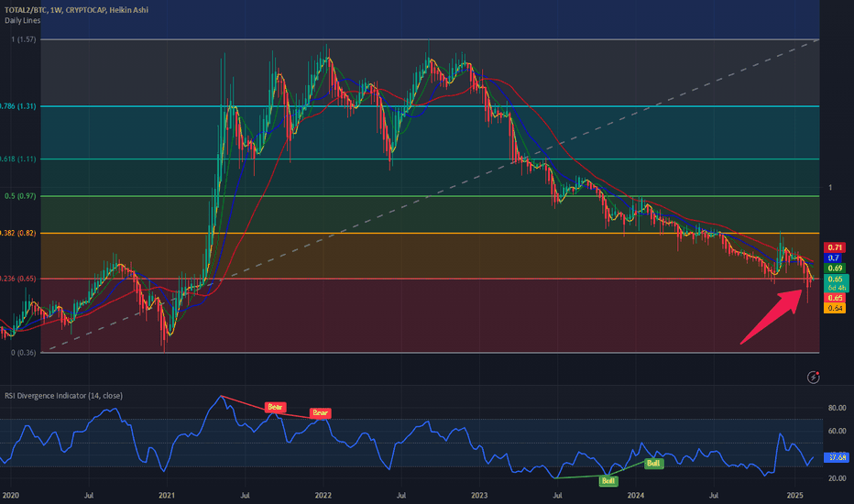Click the Fib 0.786 (1.31) label
Image resolution: width=854 pixels, height=504 pixels.
(18, 106)
